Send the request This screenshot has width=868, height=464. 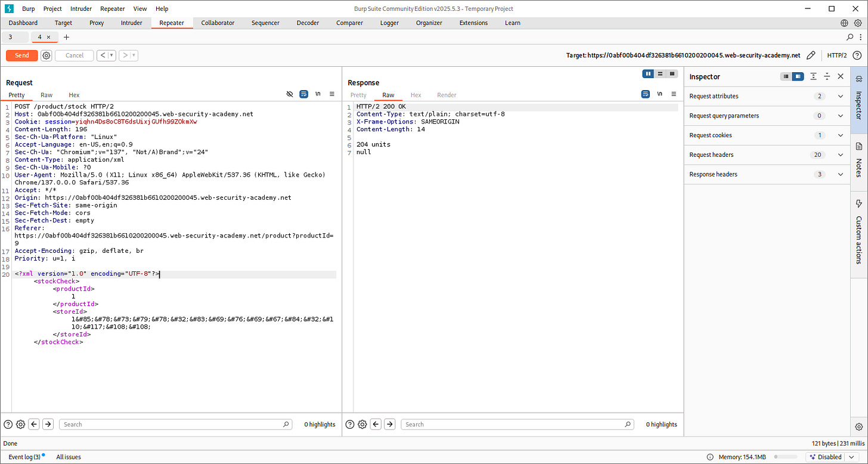(22, 55)
